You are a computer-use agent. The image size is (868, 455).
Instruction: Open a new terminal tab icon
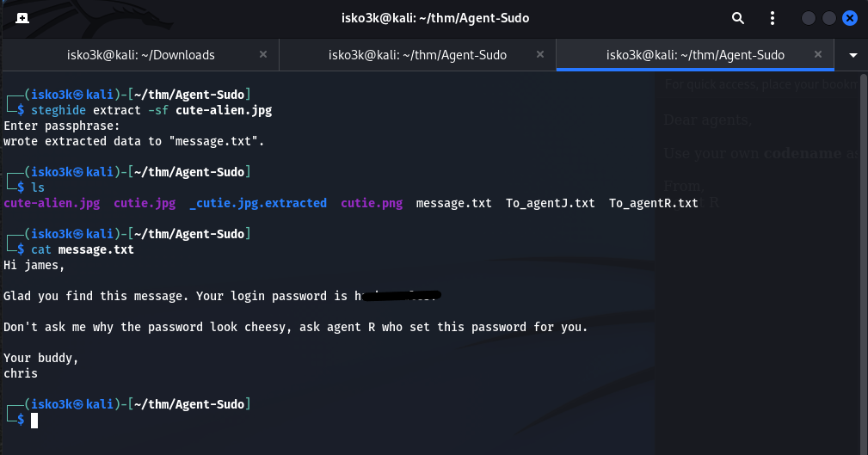click(x=22, y=18)
